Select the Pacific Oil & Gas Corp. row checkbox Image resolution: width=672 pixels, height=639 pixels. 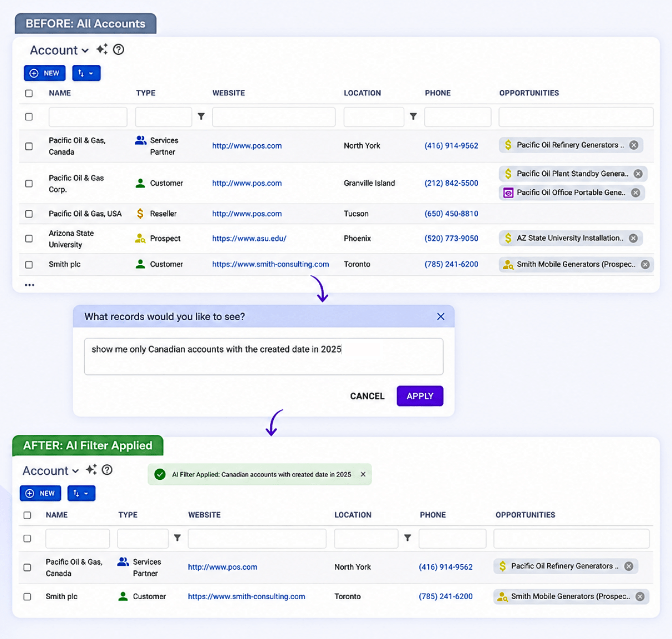click(29, 183)
